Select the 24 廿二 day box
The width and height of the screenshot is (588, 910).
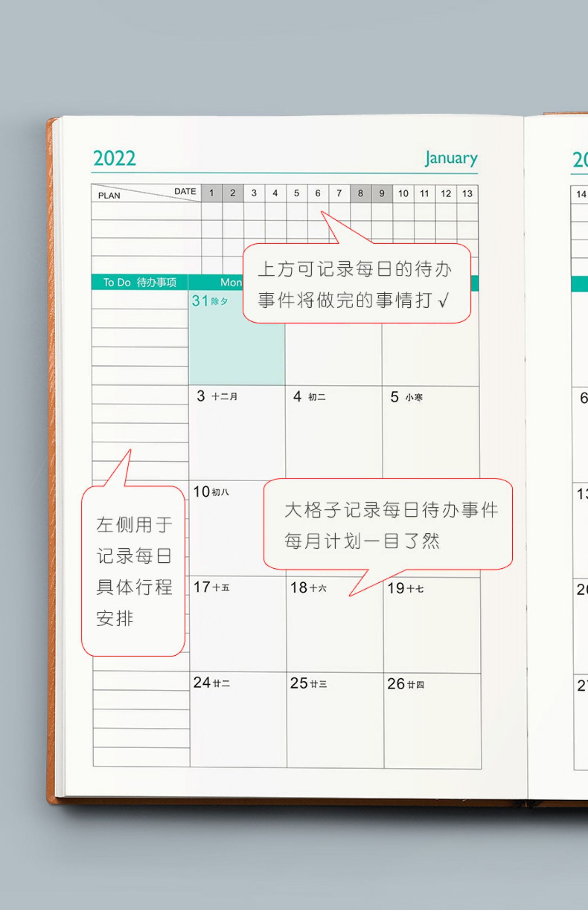[x=238, y=720]
